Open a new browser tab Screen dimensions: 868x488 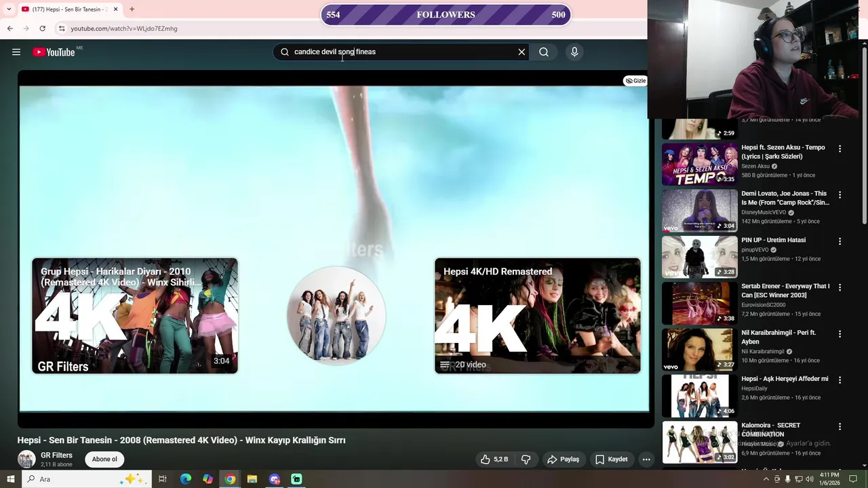pos(132,9)
